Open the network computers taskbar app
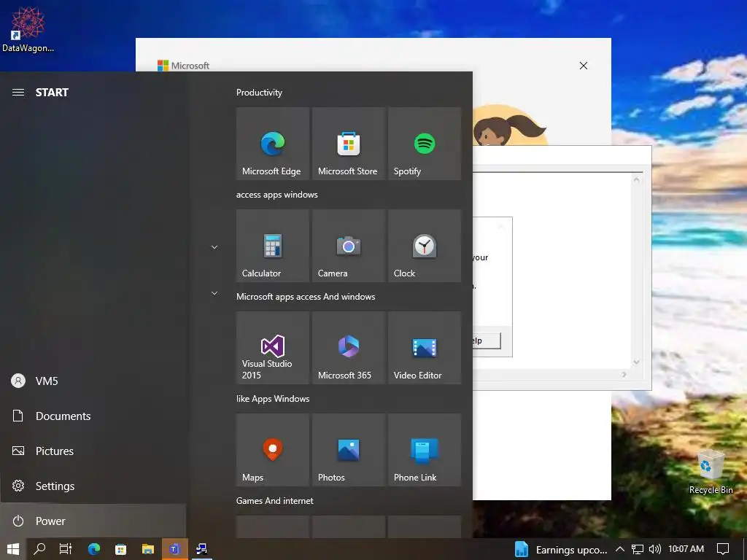Image resolution: width=747 pixels, height=560 pixels. point(201,549)
